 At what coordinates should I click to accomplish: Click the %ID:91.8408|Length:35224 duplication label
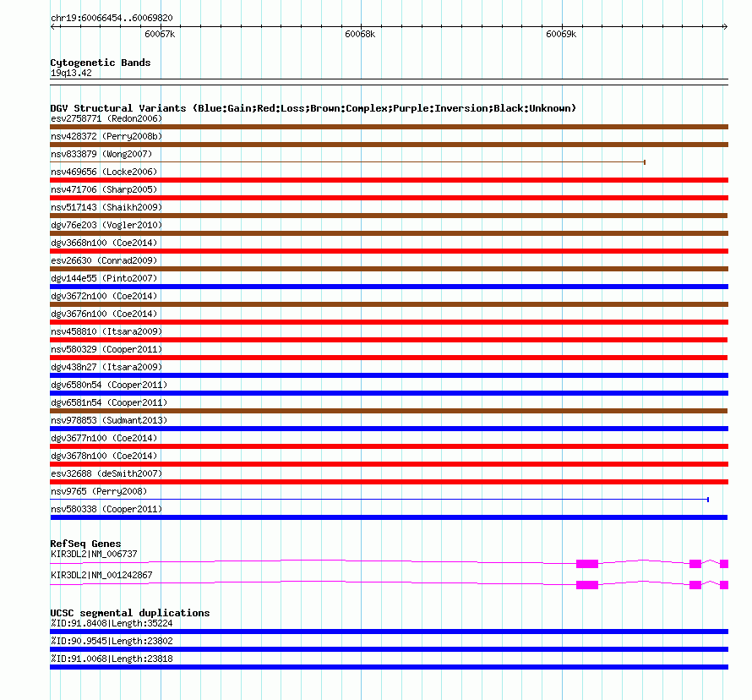click(112, 623)
